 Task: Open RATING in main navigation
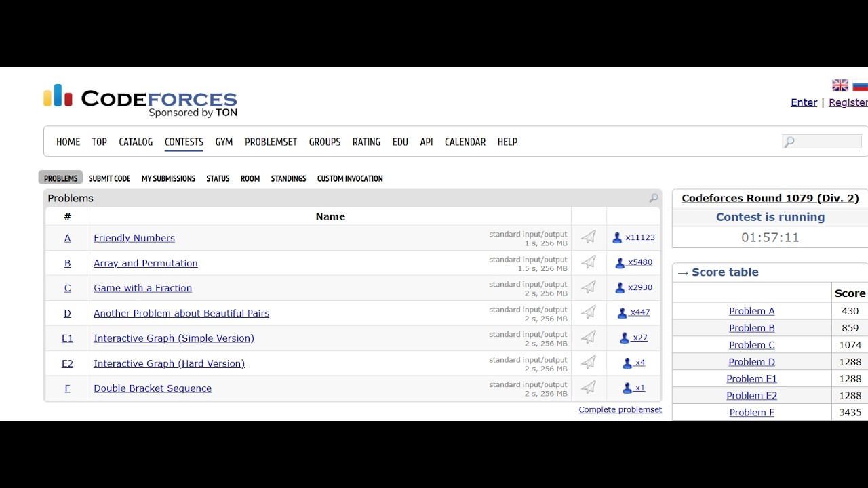click(366, 142)
